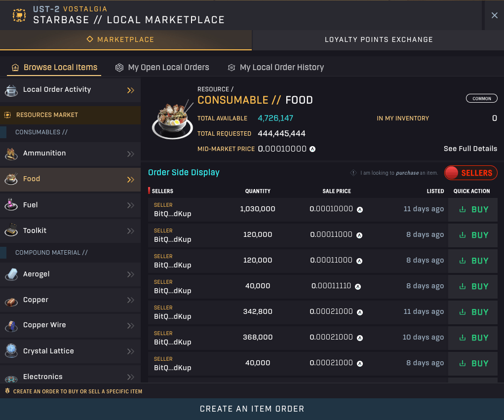Open the Loyalty Points Exchange tab

(x=378, y=40)
